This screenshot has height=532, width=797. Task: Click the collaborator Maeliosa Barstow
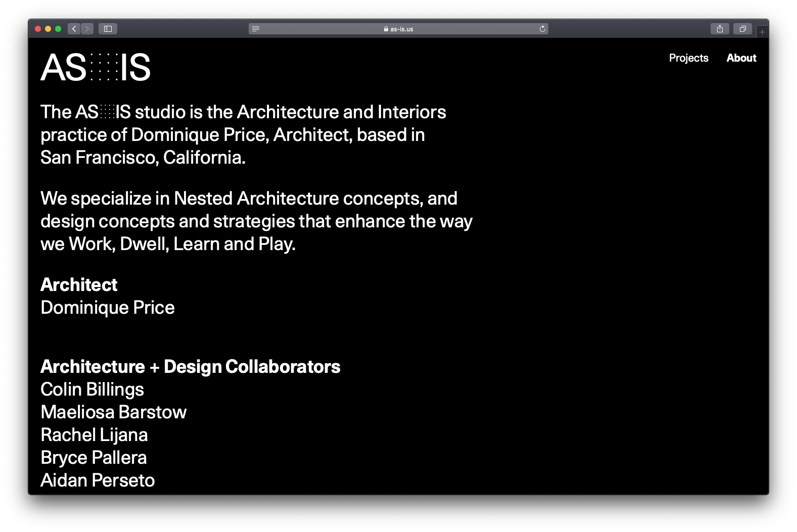[113, 412]
